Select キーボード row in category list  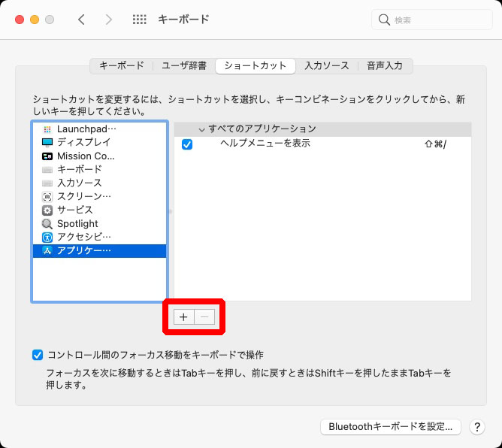99,169
